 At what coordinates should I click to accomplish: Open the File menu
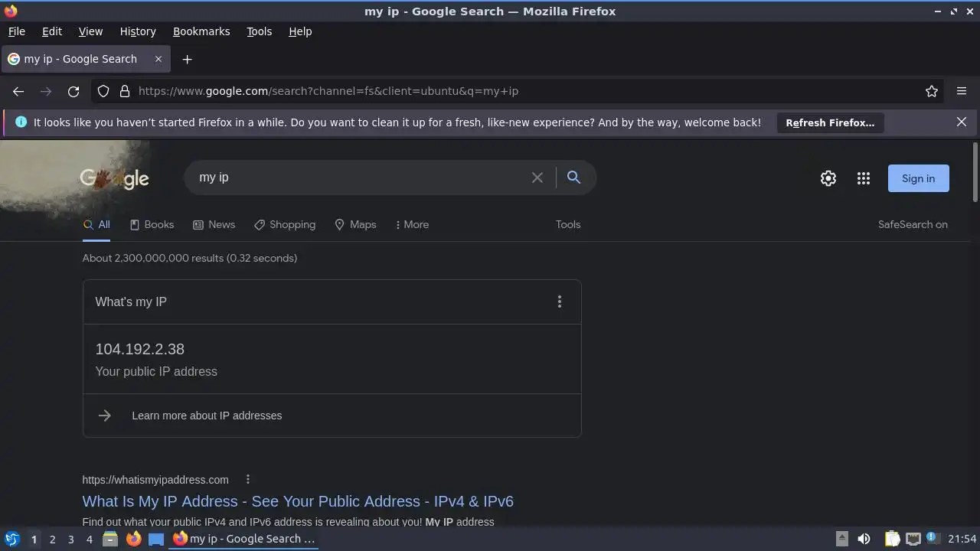tap(16, 31)
